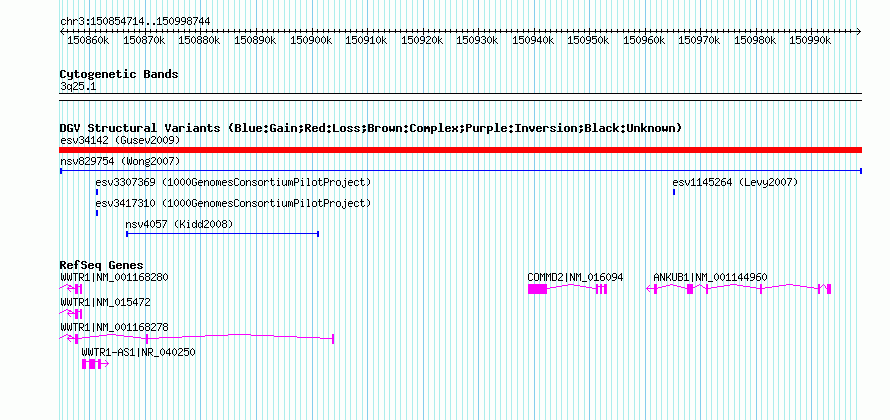This screenshot has width=890, height=420.
Task: Click the chr3:150854714..150998744 region label
Action: (135, 21)
